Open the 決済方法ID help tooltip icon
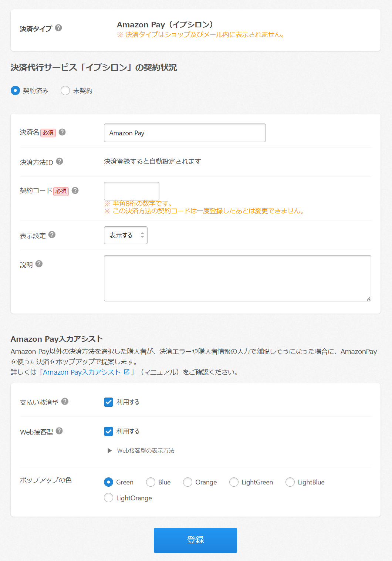 tap(60, 161)
